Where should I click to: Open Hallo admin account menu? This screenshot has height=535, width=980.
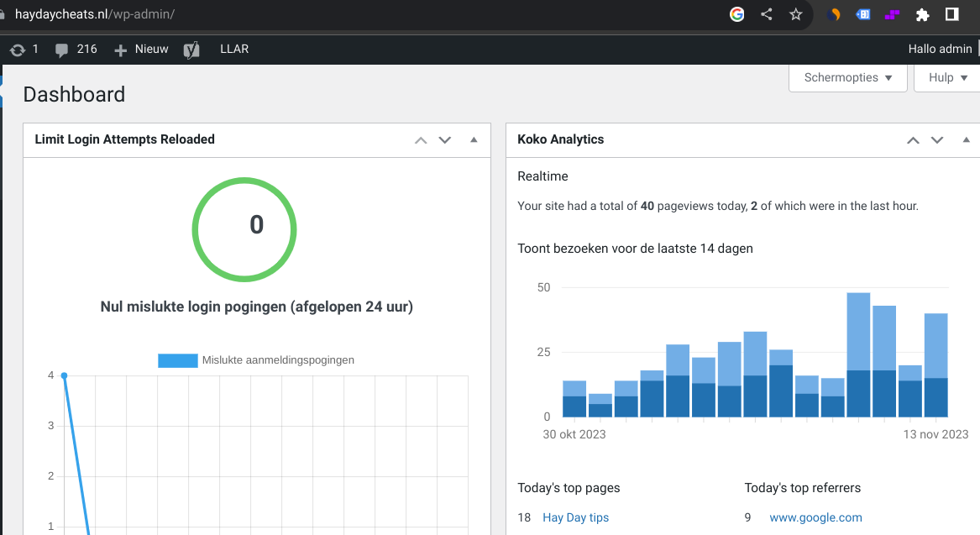940,49
